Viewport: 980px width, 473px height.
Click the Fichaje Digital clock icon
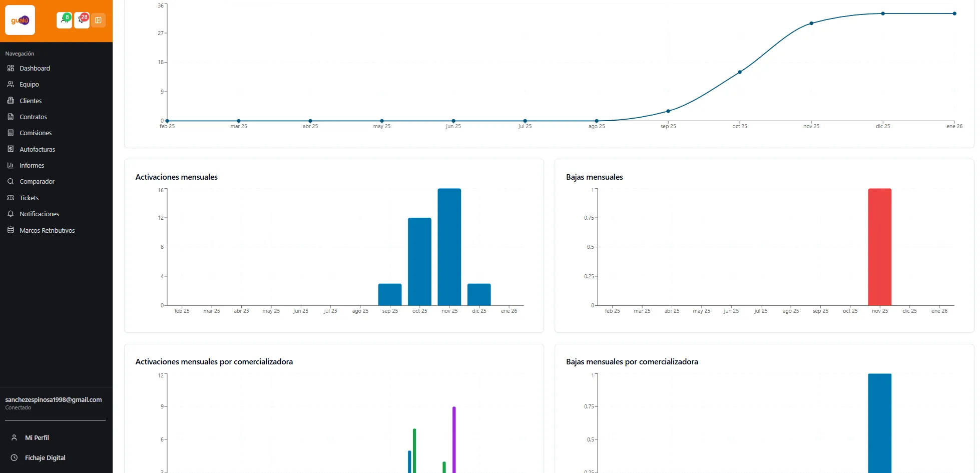tap(14, 457)
